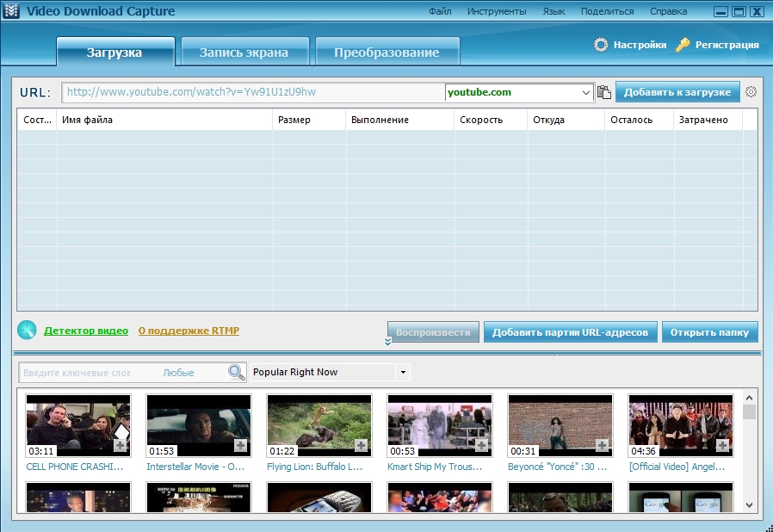Viewport: 773px width, 532px height.
Task: Click the Добавить к загрузке button
Action: tap(677, 92)
